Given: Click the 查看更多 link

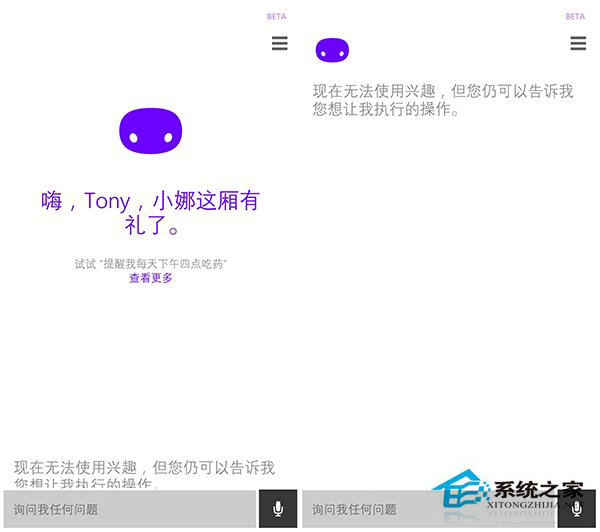Looking at the screenshot, I should click(x=151, y=278).
